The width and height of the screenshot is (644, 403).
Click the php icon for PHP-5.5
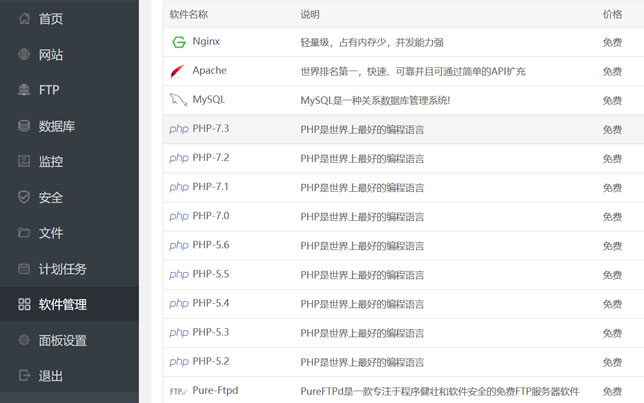point(179,275)
